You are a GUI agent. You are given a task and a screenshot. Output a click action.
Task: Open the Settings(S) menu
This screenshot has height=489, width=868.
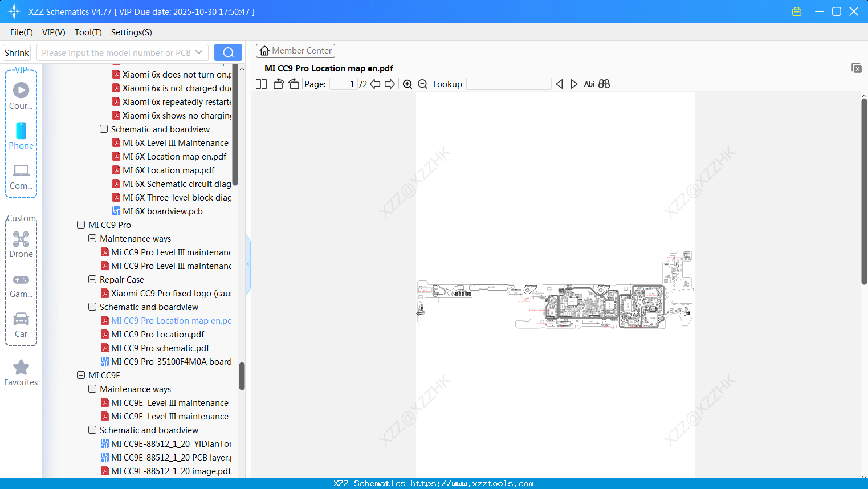point(132,32)
